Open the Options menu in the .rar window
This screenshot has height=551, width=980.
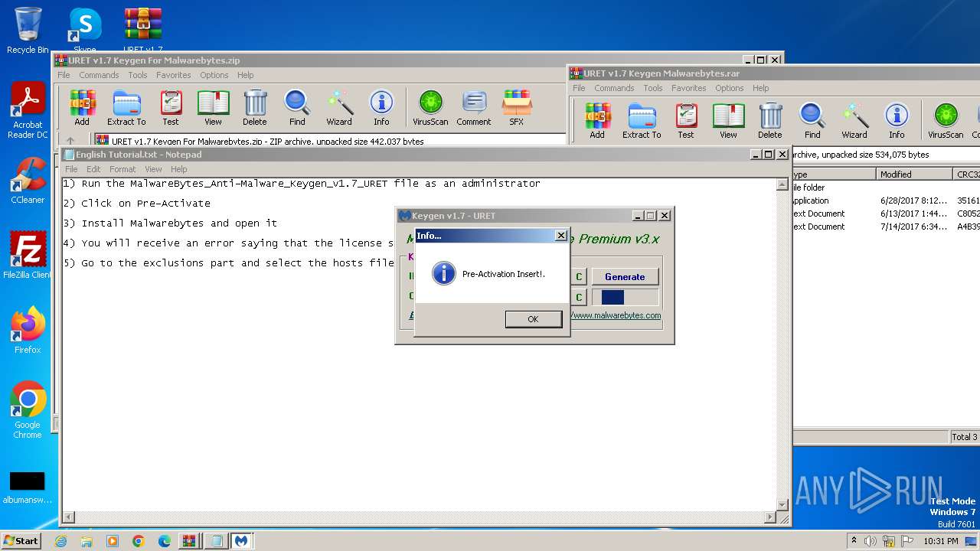tap(730, 88)
